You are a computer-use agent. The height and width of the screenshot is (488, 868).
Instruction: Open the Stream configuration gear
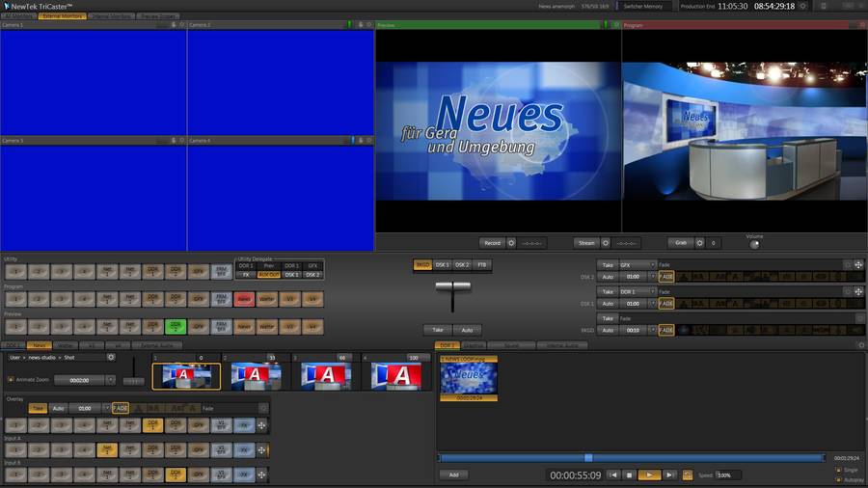click(605, 243)
